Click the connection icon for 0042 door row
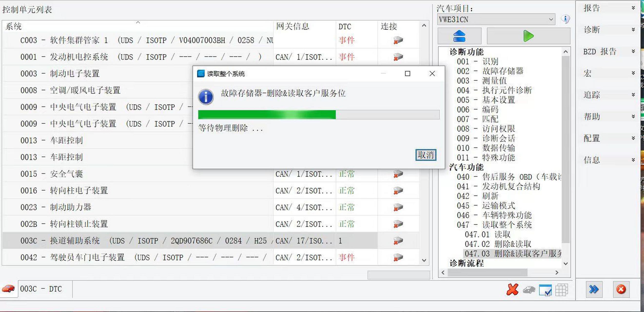 (398, 257)
